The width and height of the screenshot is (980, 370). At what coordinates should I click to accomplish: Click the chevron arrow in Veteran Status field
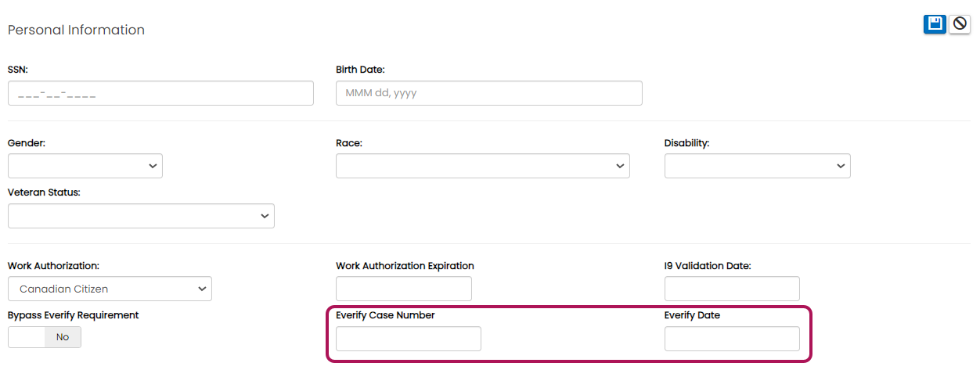(265, 216)
